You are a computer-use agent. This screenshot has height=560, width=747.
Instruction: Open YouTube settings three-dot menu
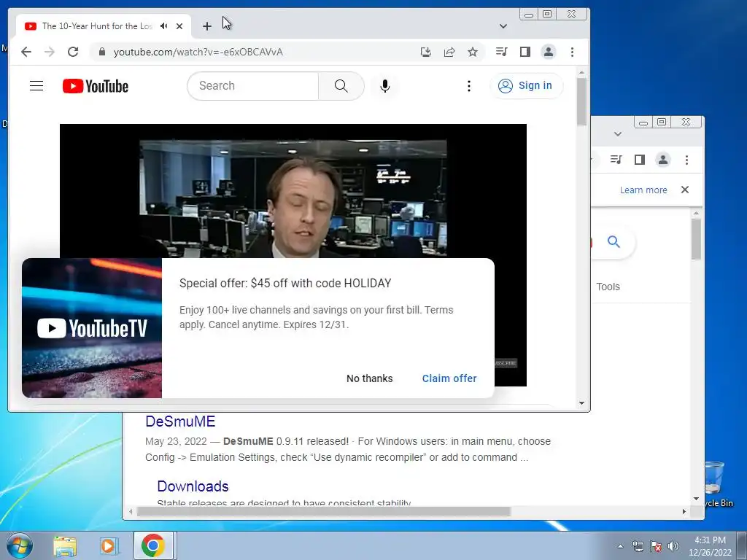469,86
